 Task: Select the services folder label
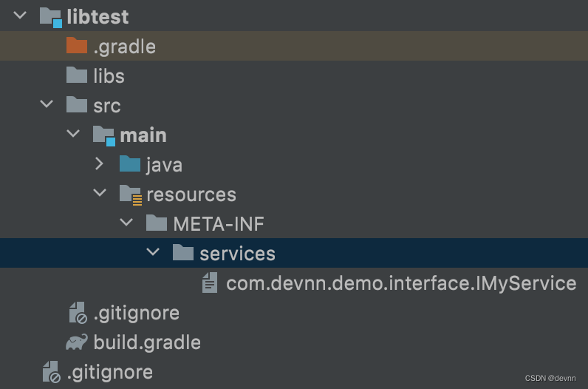[237, 253]
